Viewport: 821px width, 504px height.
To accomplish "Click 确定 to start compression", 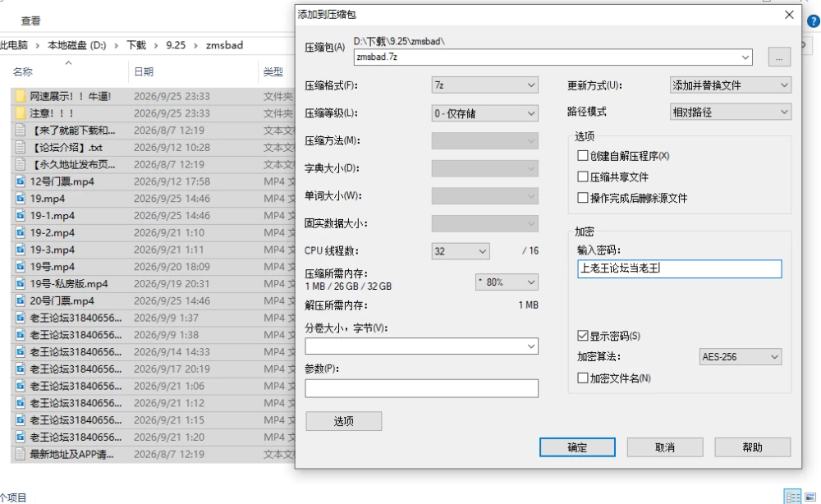I will (x=577, y=447).
